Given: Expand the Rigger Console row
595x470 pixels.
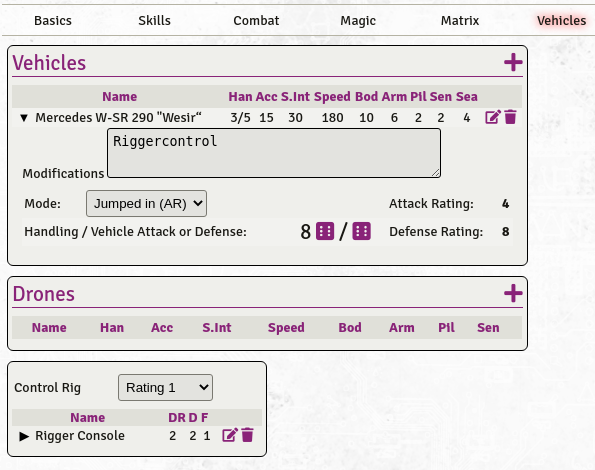Looking at the screenshot, I should point(24,436).
